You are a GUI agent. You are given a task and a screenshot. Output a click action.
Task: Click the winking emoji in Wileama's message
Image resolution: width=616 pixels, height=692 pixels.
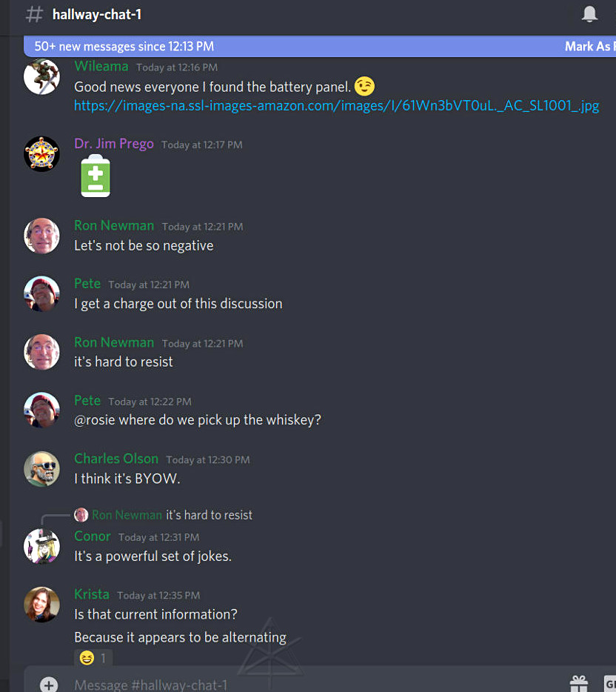[364, 86]
